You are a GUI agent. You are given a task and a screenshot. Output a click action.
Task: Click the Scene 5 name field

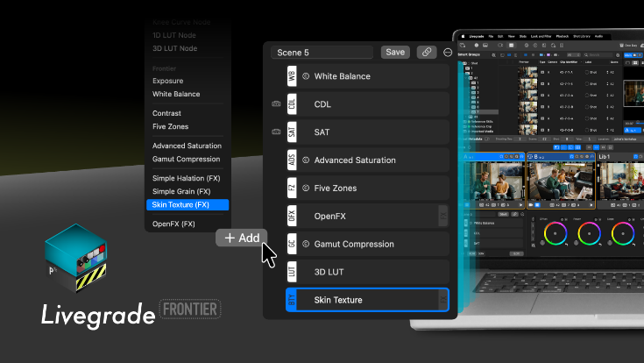[322, 53]
